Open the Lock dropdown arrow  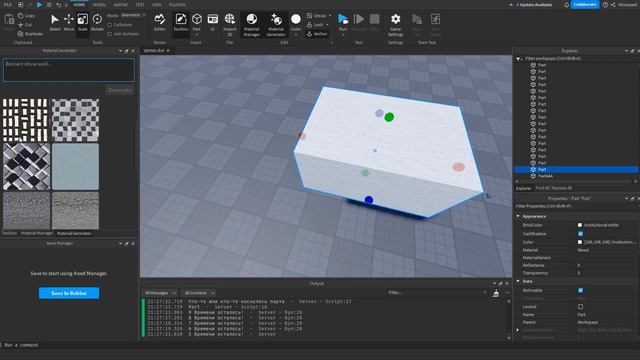click(x=327, y=25)
